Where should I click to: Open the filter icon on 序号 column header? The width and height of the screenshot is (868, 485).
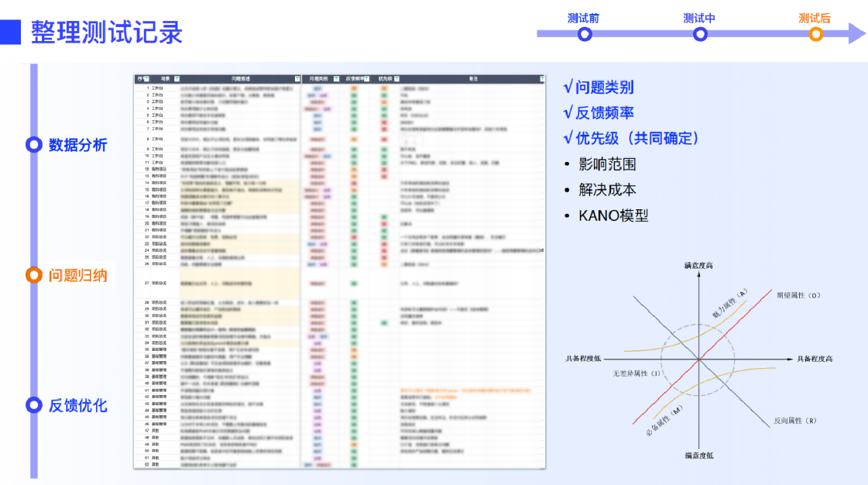pyautogui.click(x=145, y=78)
